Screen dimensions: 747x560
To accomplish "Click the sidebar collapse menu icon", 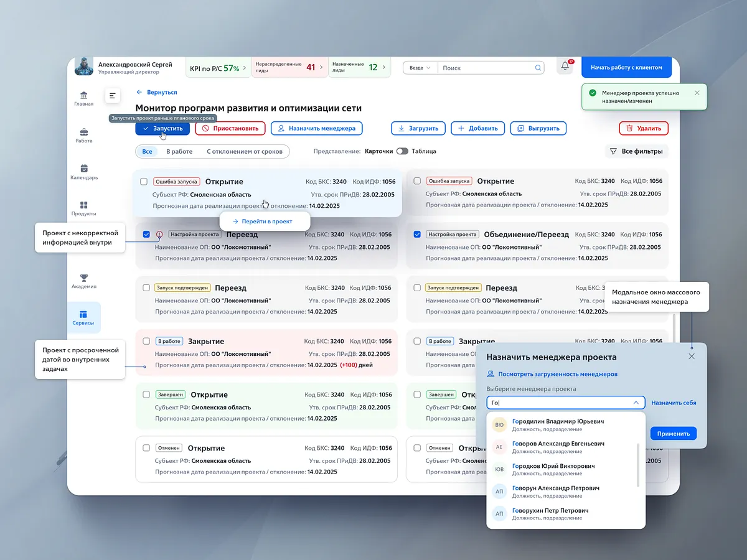I will point(112,96).
